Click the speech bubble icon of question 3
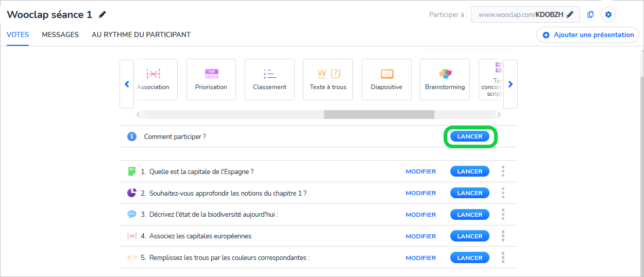 [132, 215]
